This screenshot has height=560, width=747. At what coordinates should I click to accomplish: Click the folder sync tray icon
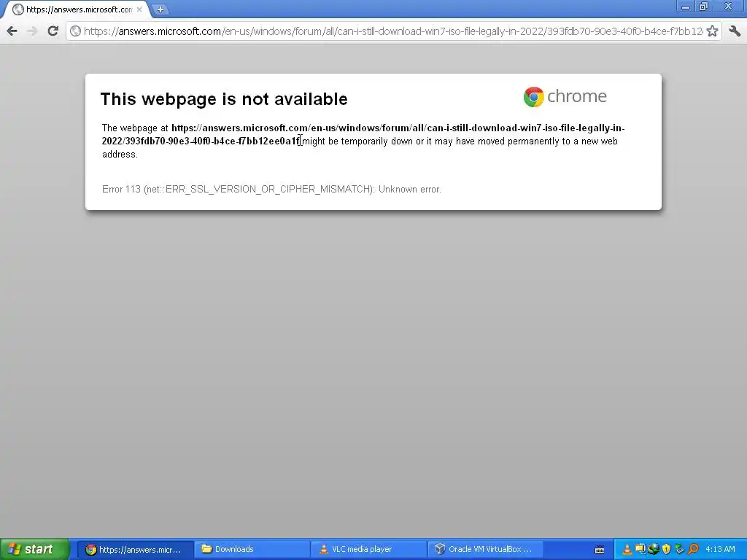pos(640,550)
